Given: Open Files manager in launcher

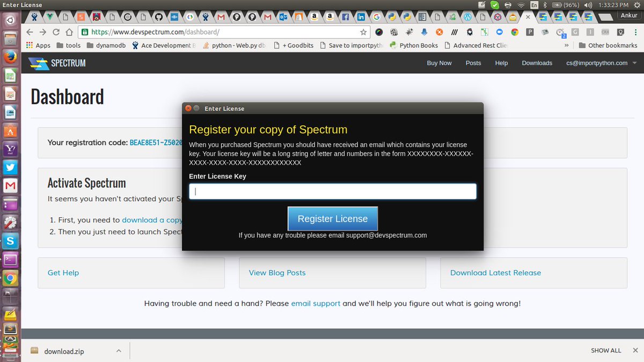Looking at the screenshot, I should (10, 38).
